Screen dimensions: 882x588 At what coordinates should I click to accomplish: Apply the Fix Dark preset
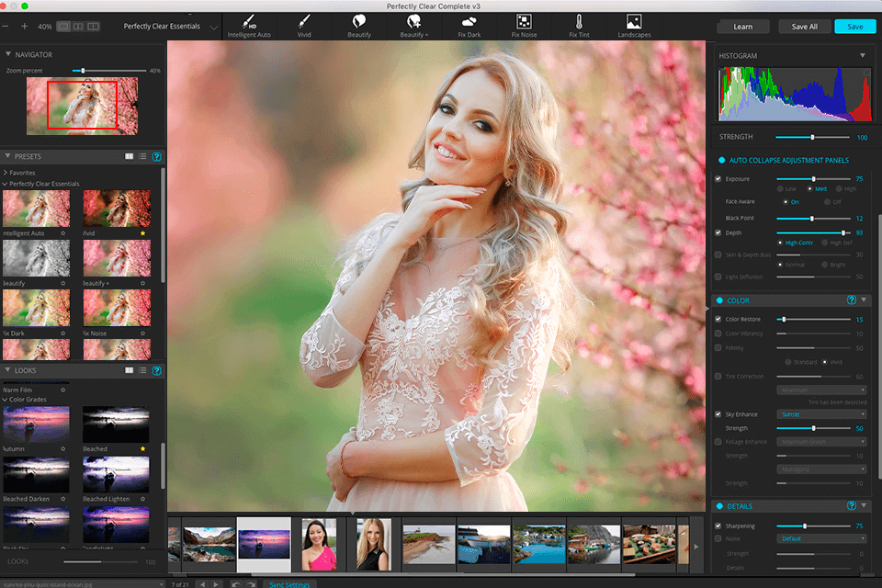[469, 21]
